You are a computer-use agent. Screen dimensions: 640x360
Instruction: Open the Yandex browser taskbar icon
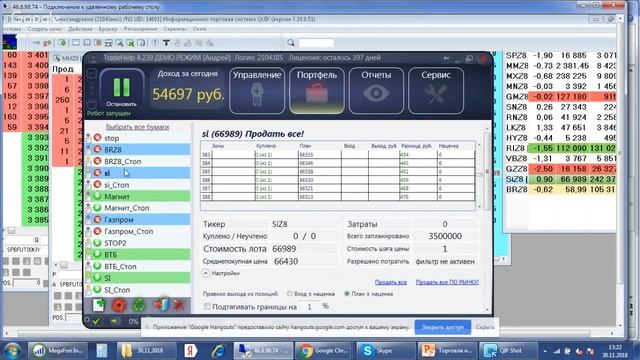[x=190, y=350]
